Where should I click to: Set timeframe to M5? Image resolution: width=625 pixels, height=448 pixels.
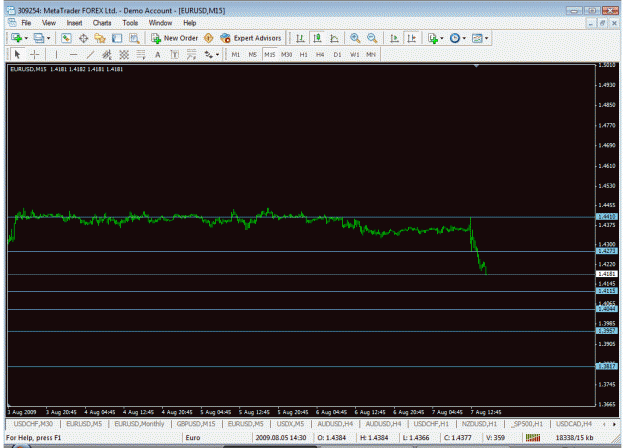point(253,55)
